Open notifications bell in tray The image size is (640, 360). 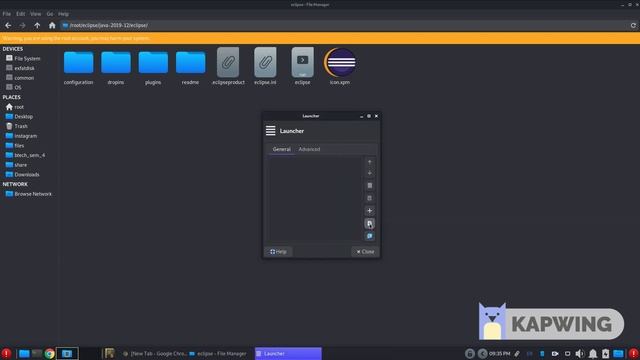point(593,353)
